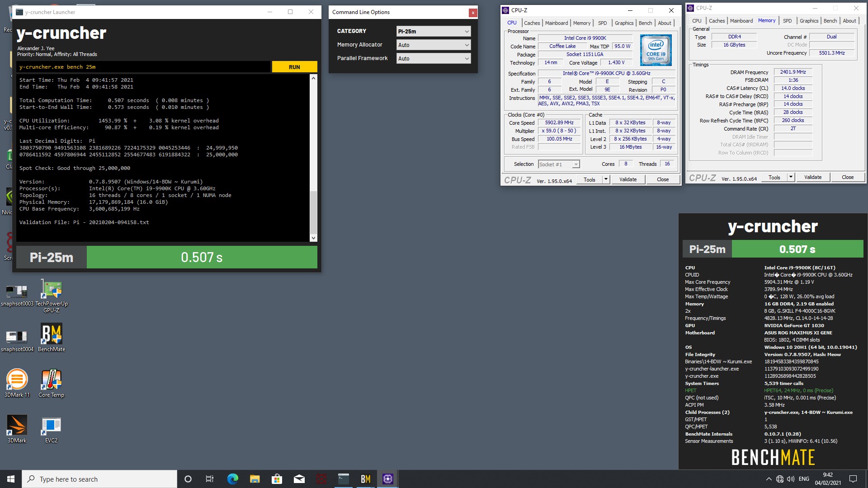Switch to Caches tab in left CPU-Z
The width and height of the screenshot is (868, 488).
(x=532, y=23)
